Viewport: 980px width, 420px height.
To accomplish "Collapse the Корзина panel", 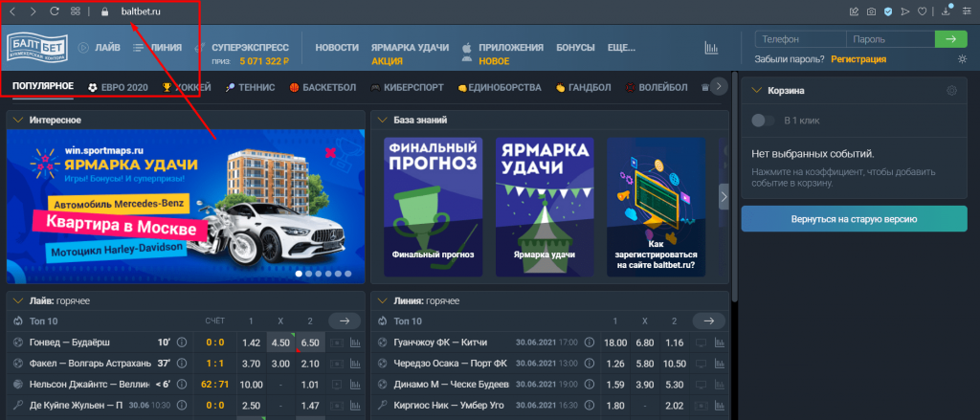I will (x=754, y=91).
